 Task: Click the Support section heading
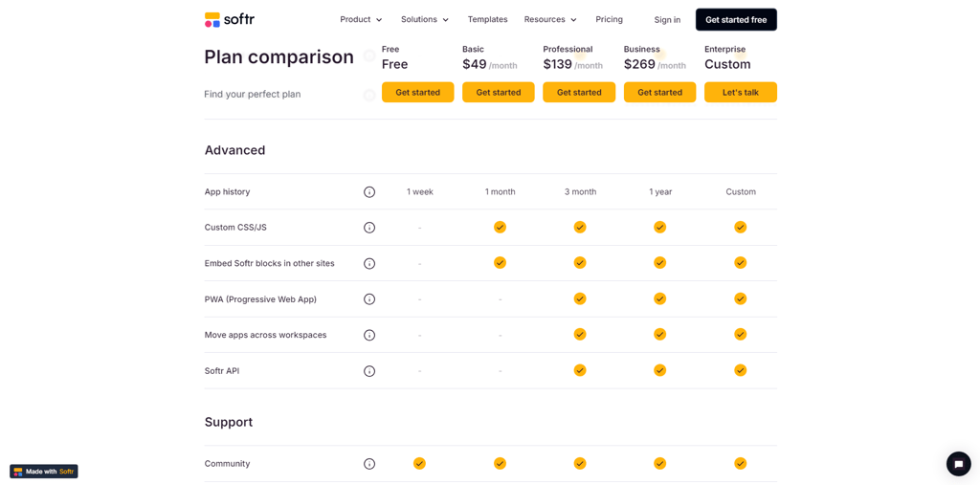229,422
